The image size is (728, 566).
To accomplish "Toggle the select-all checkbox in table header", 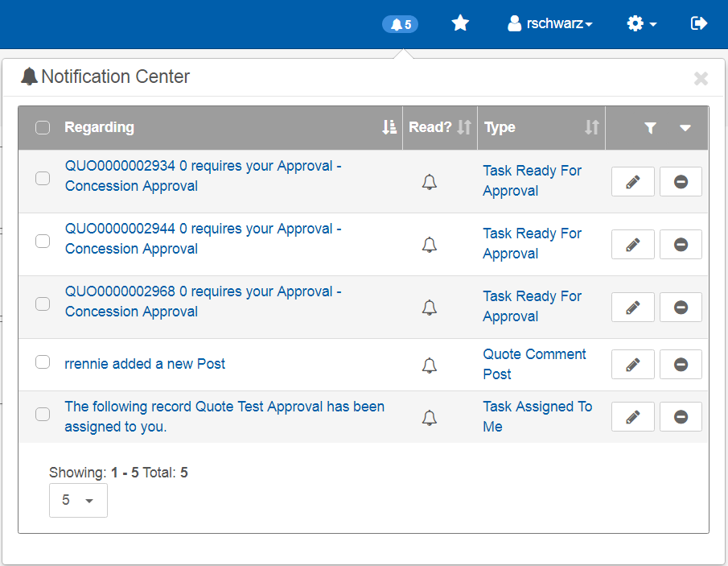I will 43,127.
